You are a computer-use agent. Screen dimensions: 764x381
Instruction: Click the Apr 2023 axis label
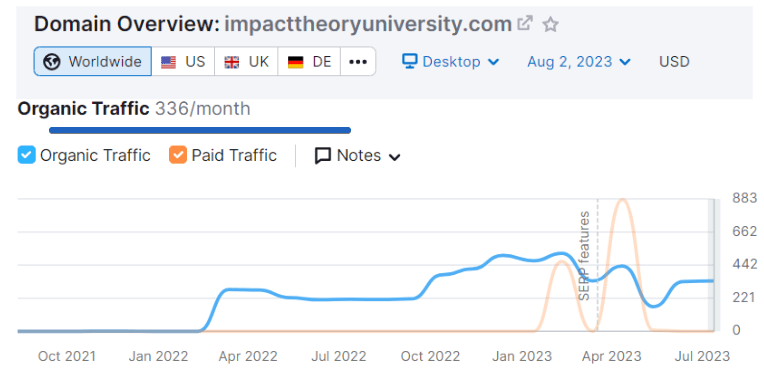pos(611,356)
